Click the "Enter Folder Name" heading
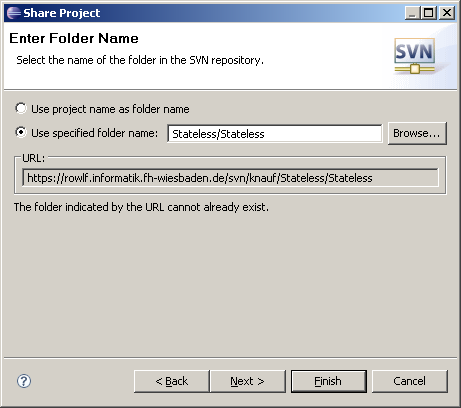The image size is (461, 408). coord(74,38)
